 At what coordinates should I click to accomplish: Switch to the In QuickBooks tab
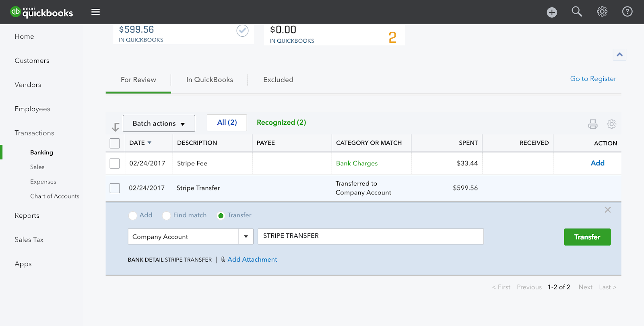[x=209, y=80]
